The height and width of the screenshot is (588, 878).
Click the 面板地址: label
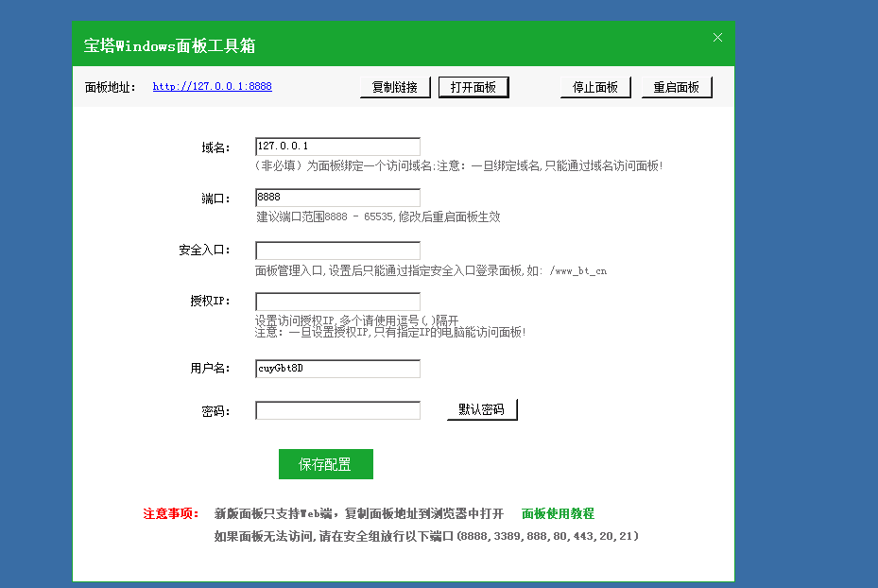pyautogui.click(x=111, y=87)
